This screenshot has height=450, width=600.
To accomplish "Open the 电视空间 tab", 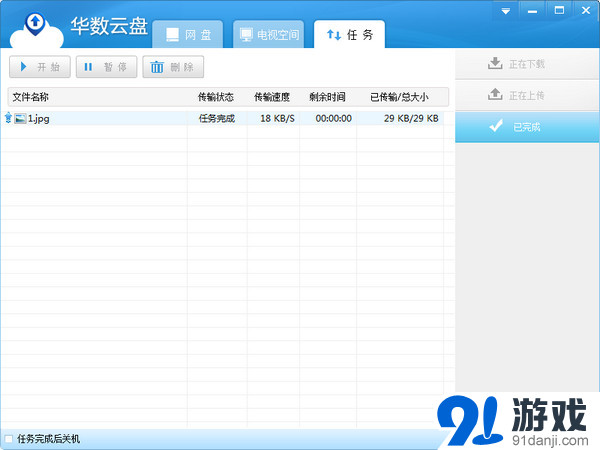I will (268, 34).
